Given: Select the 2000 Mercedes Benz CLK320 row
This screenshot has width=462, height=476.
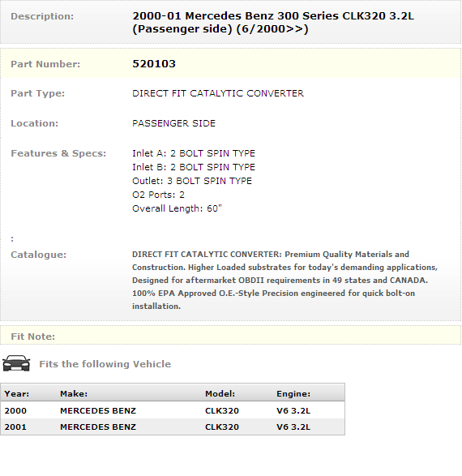Looking at the screenshot, I should click(x=173, y=410).
